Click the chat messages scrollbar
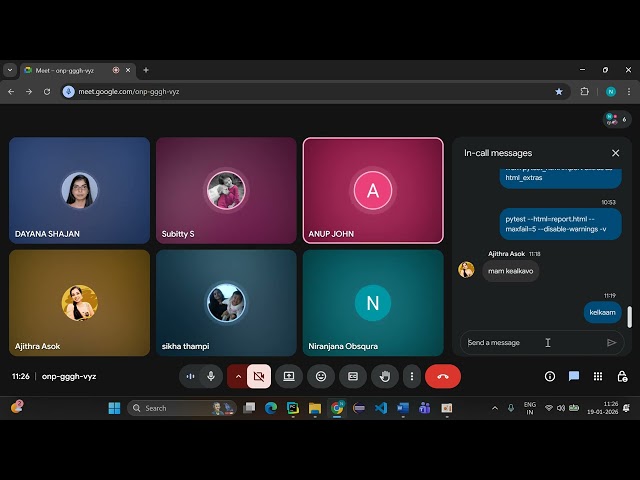Screen dimensions: 640x480 (x=630, y=317)
